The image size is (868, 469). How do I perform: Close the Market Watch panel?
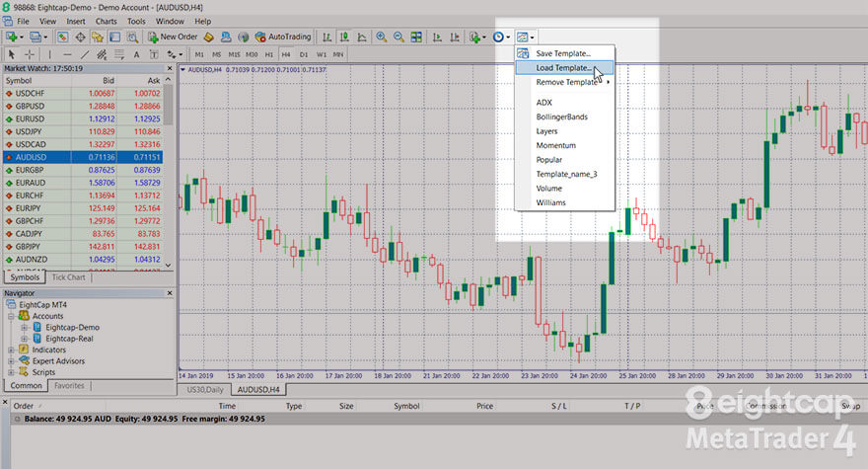coord(170,68)
